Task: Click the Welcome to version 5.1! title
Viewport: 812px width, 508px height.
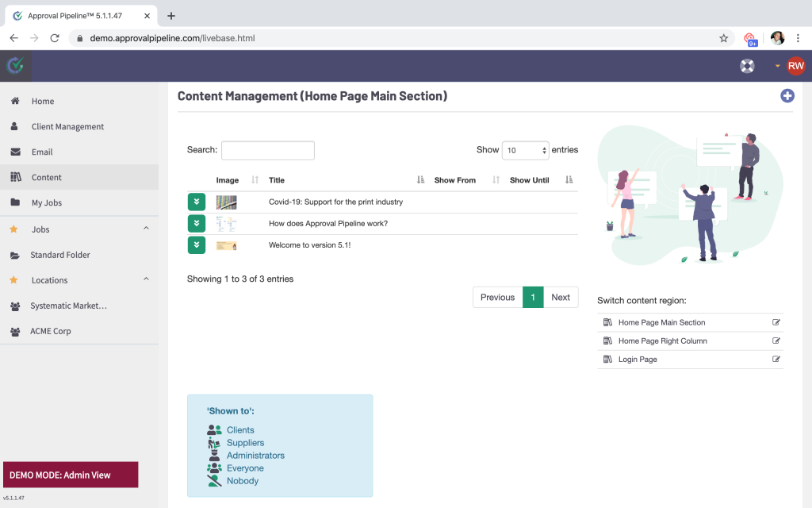Action: click(x=310, y=245)
